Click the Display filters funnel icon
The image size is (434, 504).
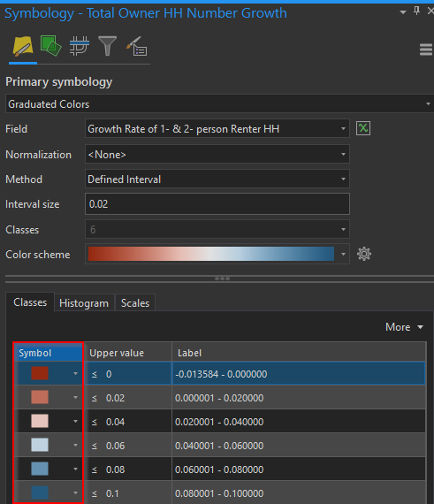pos(107,46)
